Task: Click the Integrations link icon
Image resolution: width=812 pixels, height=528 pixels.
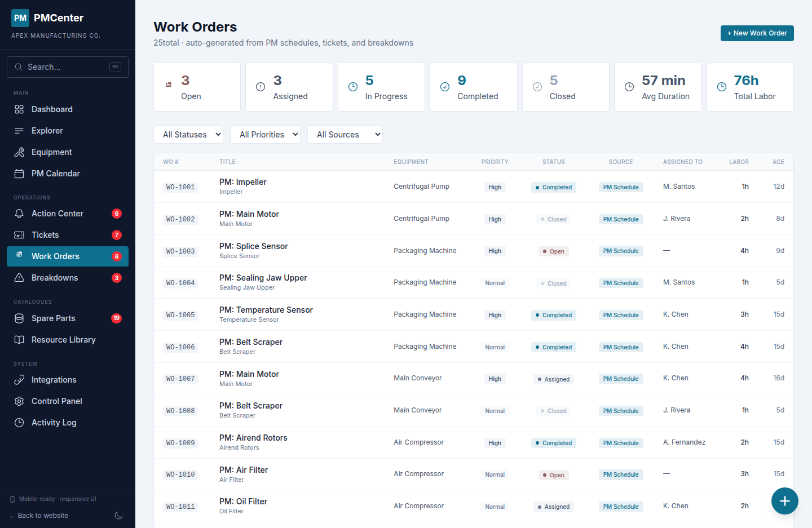Action: [19, 380]
